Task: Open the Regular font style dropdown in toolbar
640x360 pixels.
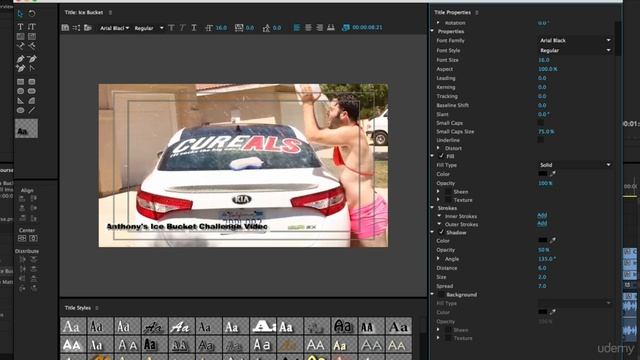Action: click(149, 28)
